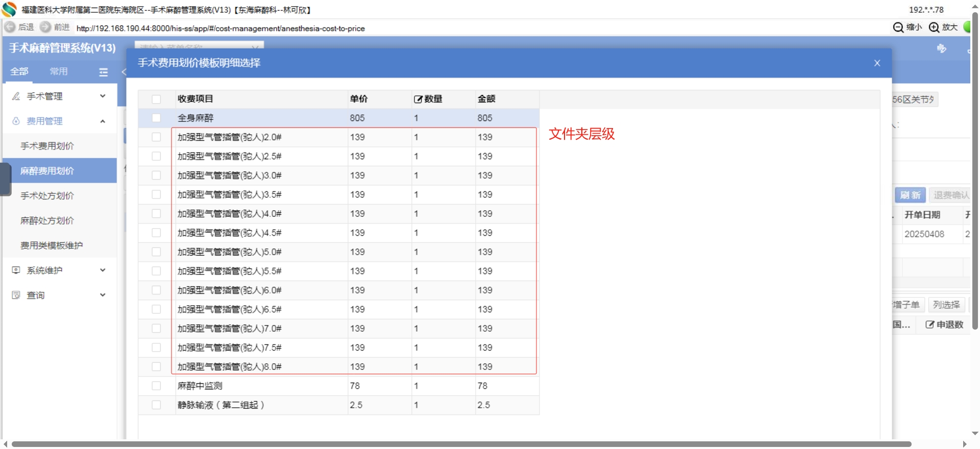Click the browser forward arrow icon

45,27
